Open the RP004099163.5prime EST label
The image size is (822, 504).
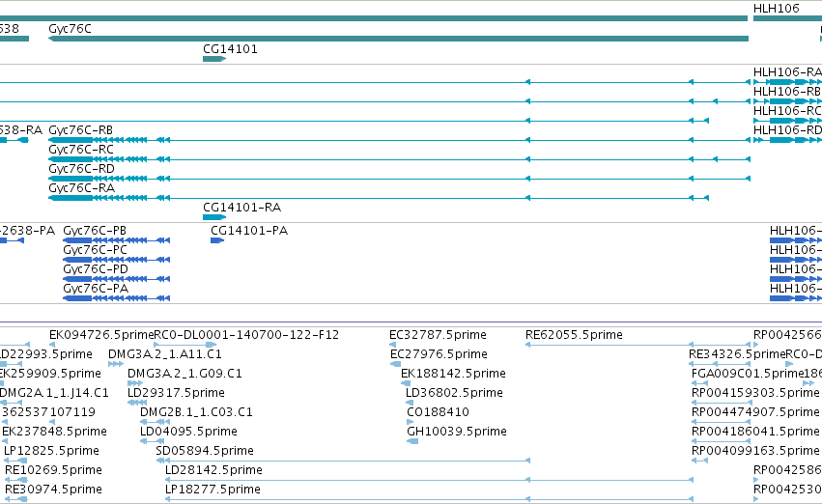coord(755,452)
